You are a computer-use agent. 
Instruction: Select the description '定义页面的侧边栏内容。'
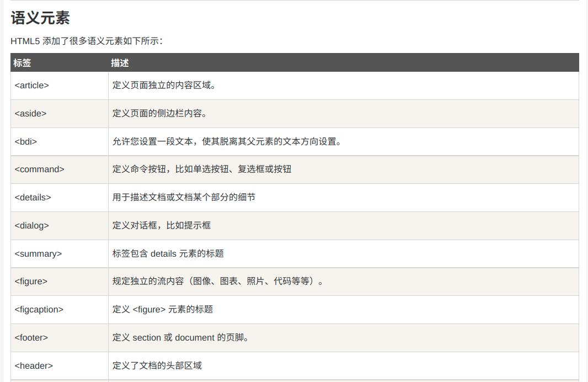click(x=160, y=113)
